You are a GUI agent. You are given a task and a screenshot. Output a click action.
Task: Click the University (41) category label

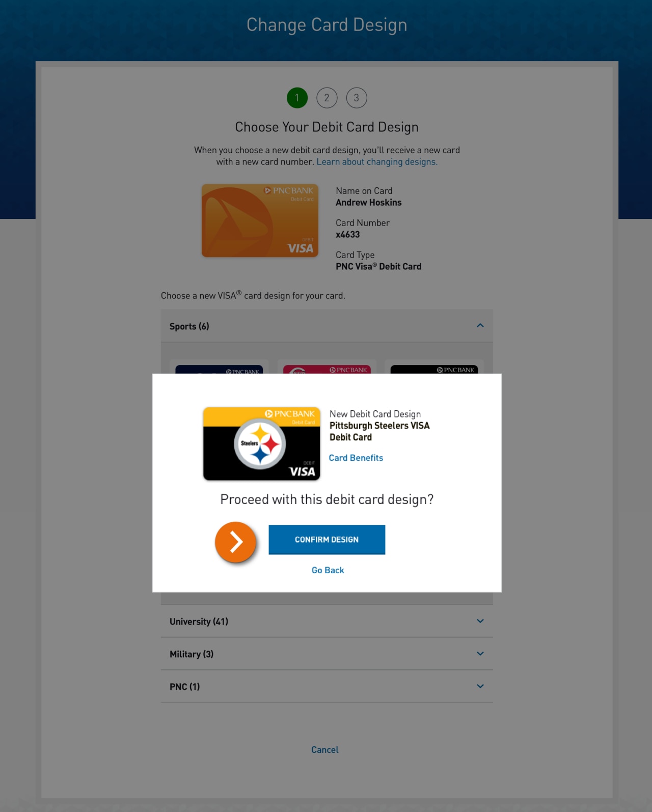(x=199, y=622)
